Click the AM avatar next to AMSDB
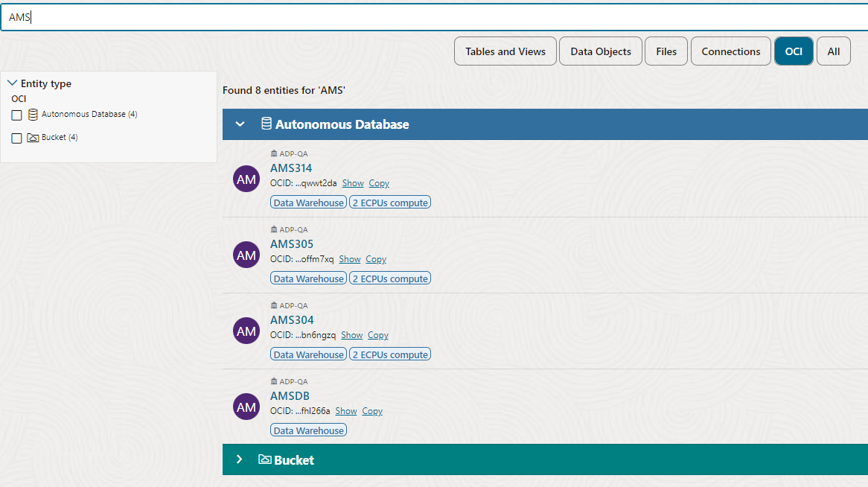 pos(246,407)
